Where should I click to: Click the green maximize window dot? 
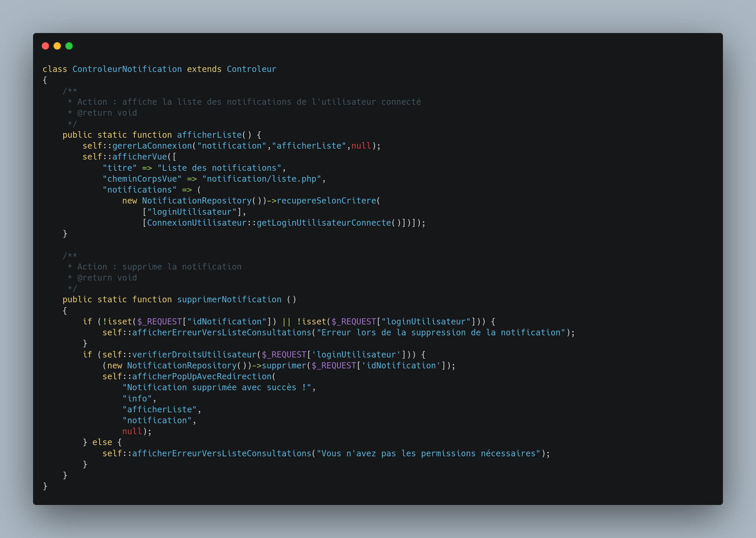[x=69, y=46]
